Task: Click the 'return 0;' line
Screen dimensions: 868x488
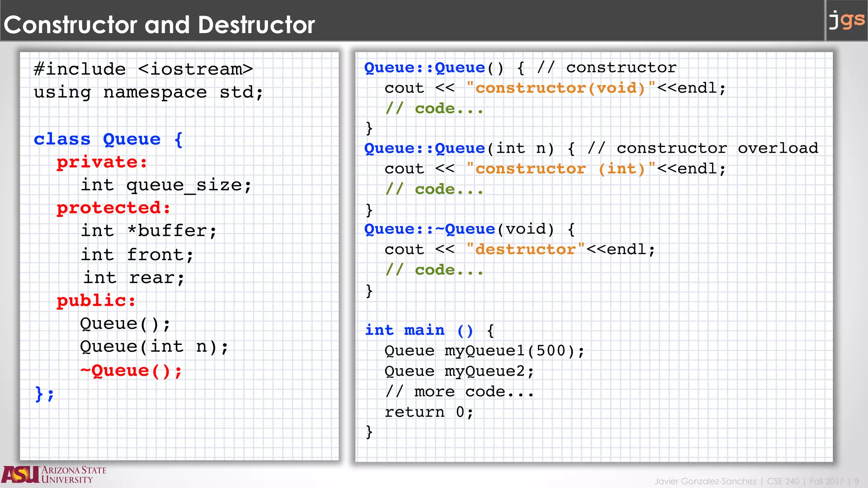Action: [429, 412]
